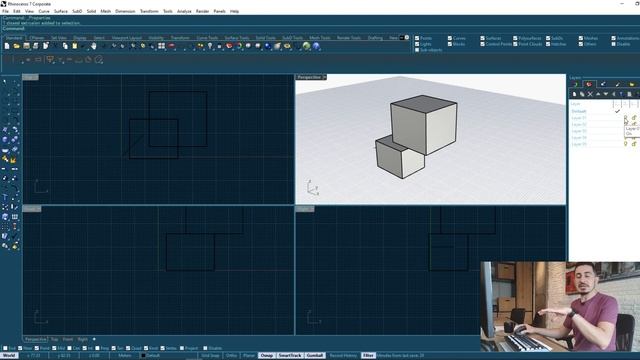This screenshot has width=640, height=360.
Task: Click New Layer icon in Layers panel
Action: tap(574, 94)
